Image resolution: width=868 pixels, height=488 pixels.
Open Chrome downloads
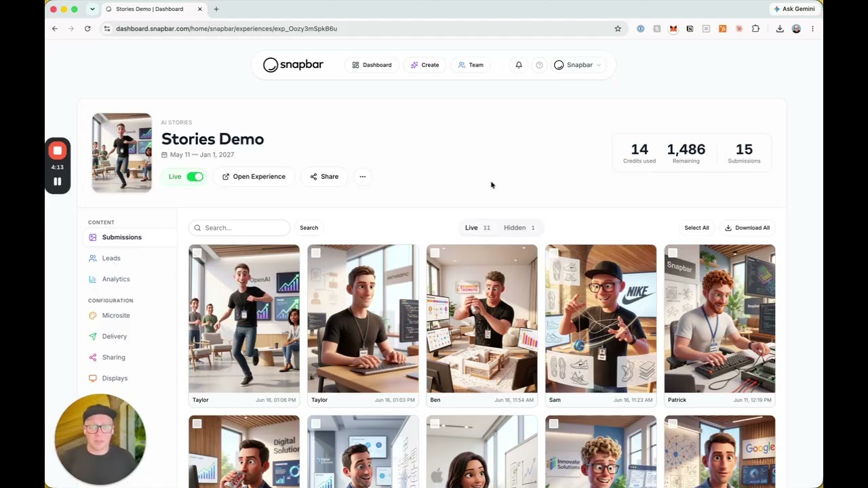pyautogui.click(x=780, y=28)
